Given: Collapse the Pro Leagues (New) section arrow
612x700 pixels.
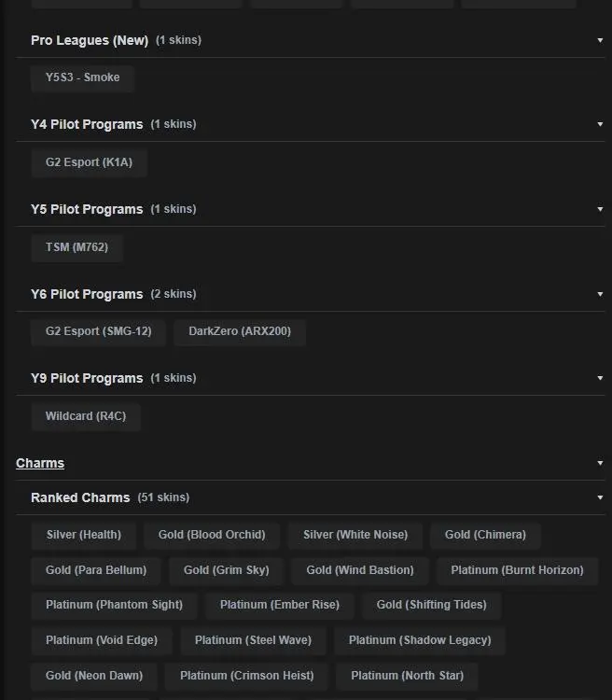Looking at the screenshot, I should tap(600, 41).
